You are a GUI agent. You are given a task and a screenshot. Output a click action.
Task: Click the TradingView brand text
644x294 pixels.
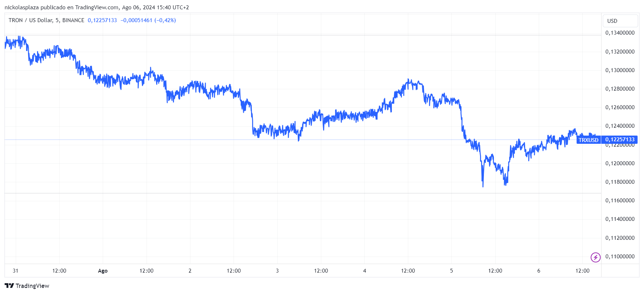32,286
